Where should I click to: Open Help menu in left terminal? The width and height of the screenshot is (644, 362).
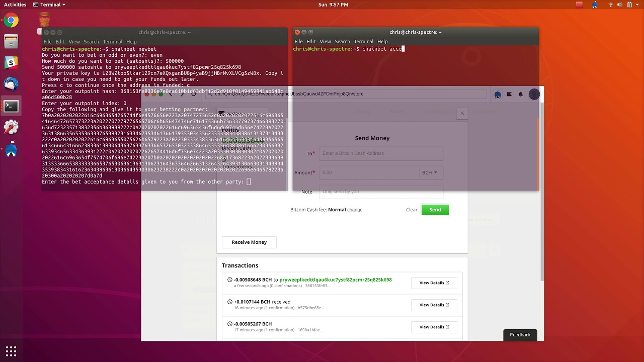pyautogui.click(x=131, y=42)
